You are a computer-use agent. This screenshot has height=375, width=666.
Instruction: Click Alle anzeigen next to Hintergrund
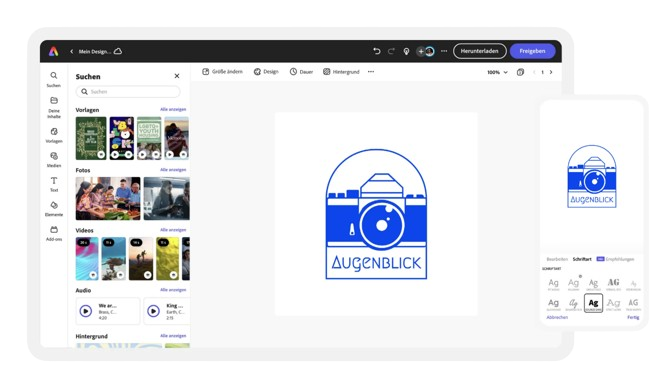(x=173, y=336)
